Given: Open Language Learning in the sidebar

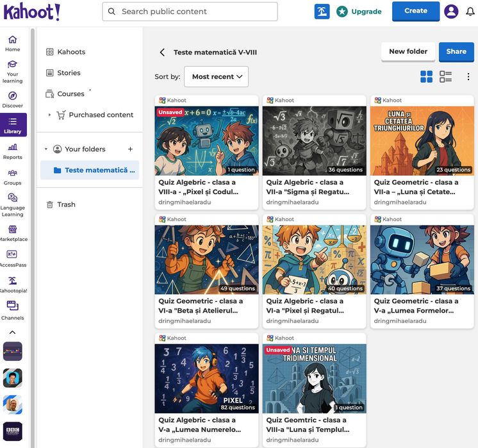Looking at the screenshot, I should click(13, 204).
